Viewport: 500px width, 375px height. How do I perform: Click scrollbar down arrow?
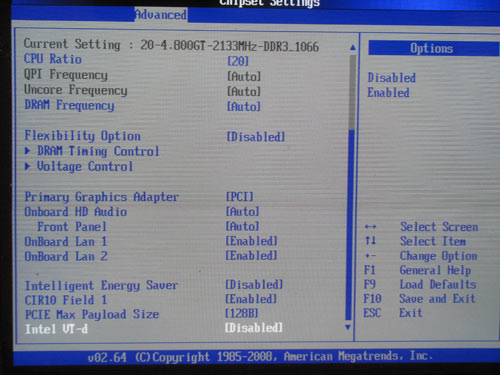pyautogui.click(x=348, y=327)
